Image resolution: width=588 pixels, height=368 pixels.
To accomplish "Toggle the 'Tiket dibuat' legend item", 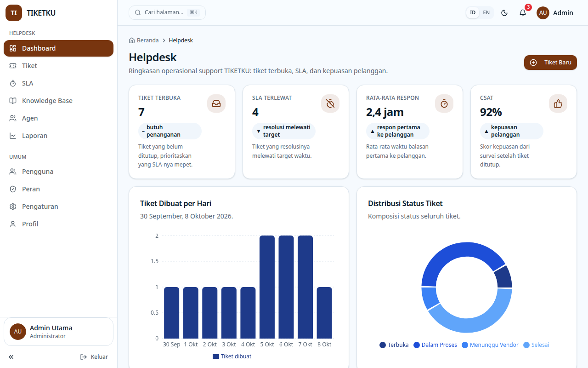I will (232, 356).
